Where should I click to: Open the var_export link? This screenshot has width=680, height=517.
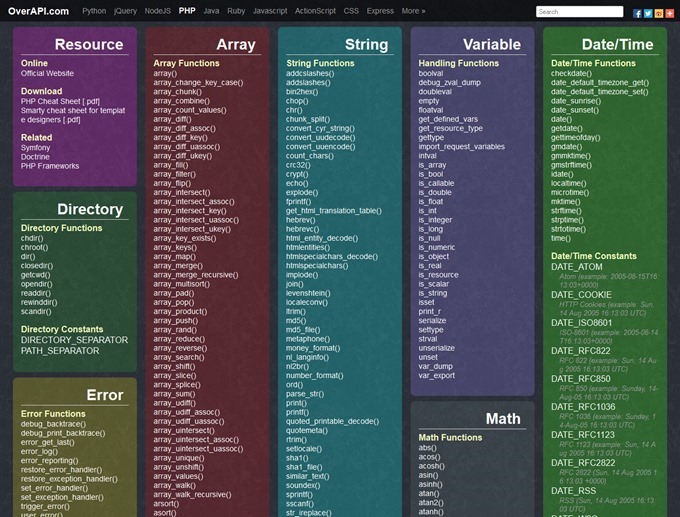437,376
